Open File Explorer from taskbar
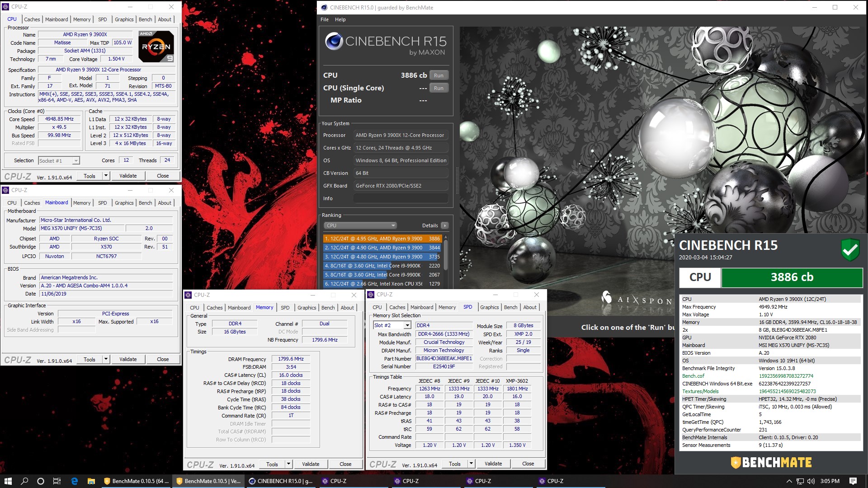 91,481
